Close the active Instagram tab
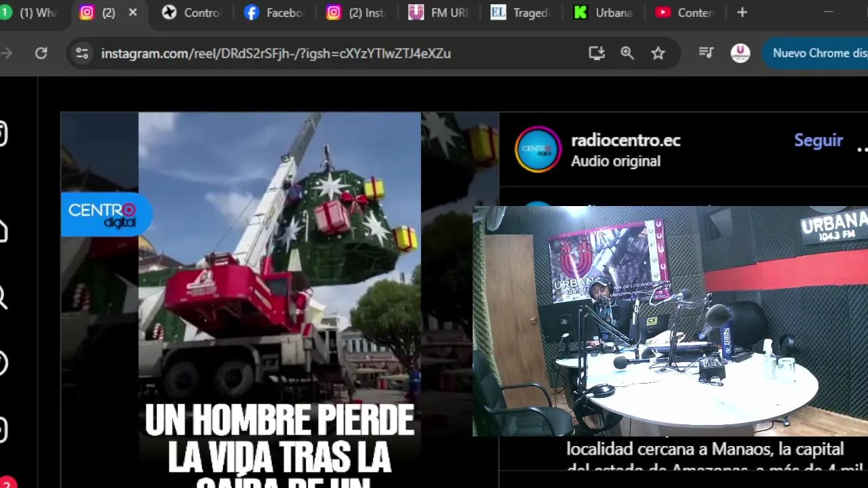 133,12
